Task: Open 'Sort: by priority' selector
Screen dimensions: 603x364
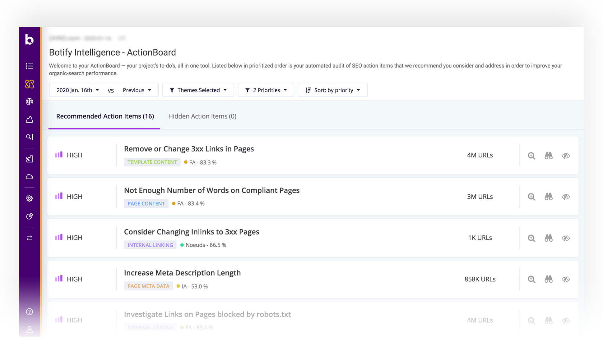Action: (332, 90)
